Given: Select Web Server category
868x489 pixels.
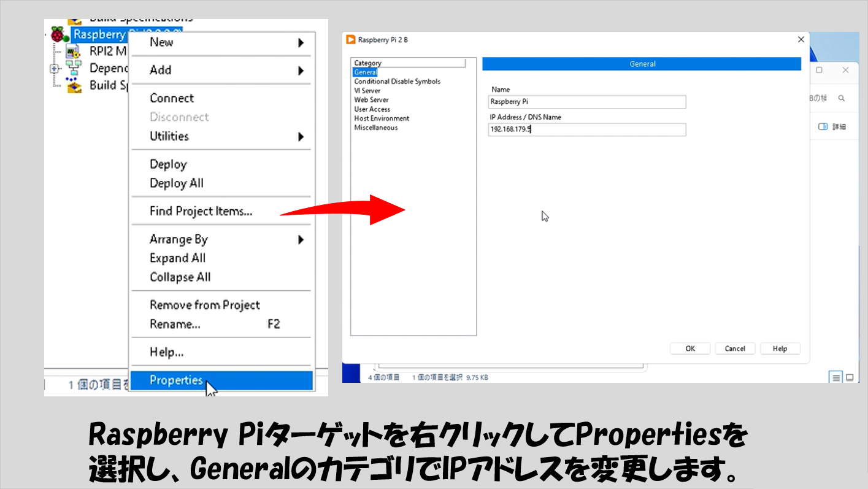Looking at the screenshot, I should coord(371,100).
